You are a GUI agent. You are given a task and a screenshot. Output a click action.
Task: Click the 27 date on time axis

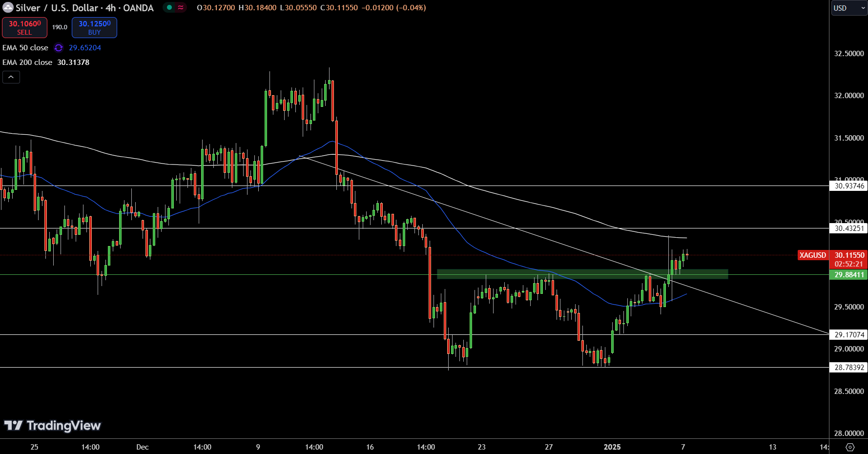pos(549,447)
